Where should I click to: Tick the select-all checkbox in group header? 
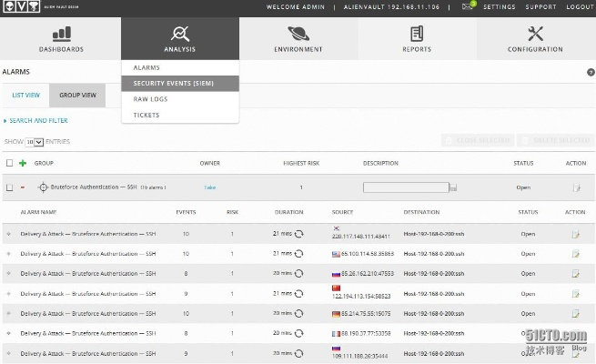9,163
